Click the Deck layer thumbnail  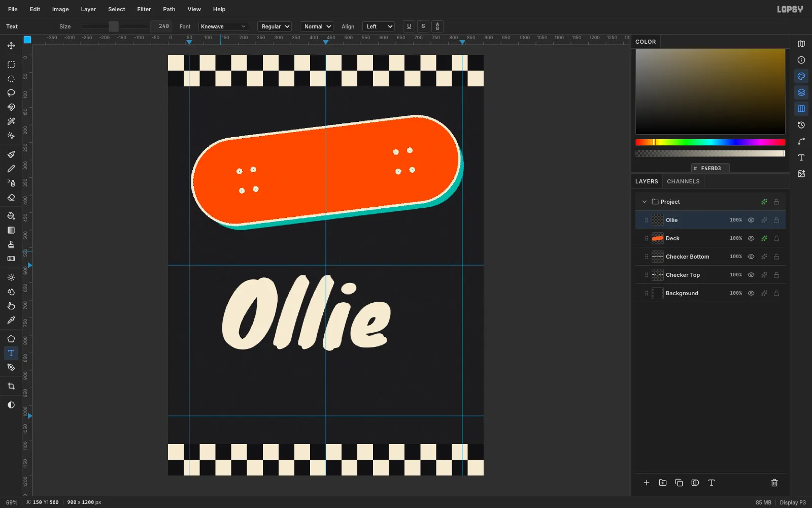658,238
